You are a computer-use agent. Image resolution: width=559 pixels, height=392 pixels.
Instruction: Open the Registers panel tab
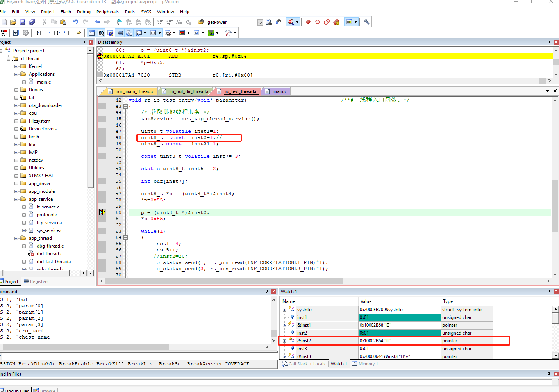(36, 282)
